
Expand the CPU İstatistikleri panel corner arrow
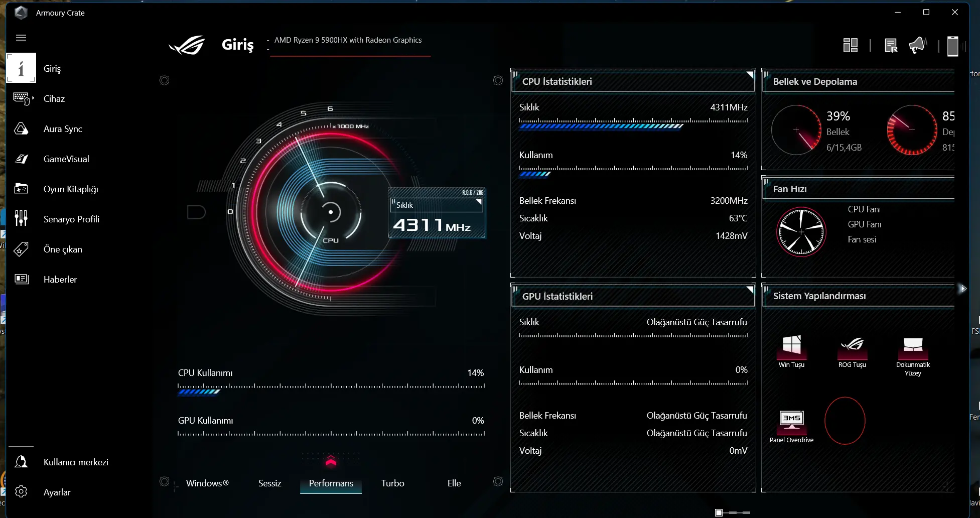pos(750,75)
